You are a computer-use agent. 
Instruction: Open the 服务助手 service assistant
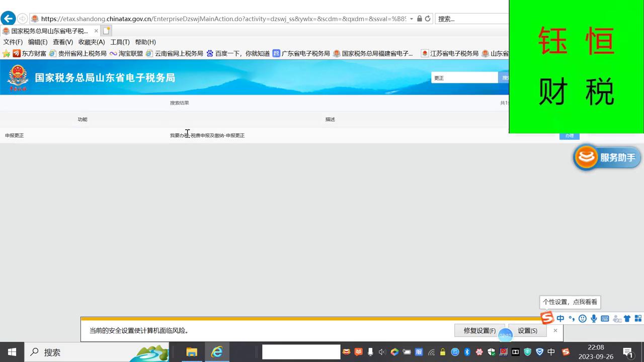pyautogui.click(x=607, y=157)
